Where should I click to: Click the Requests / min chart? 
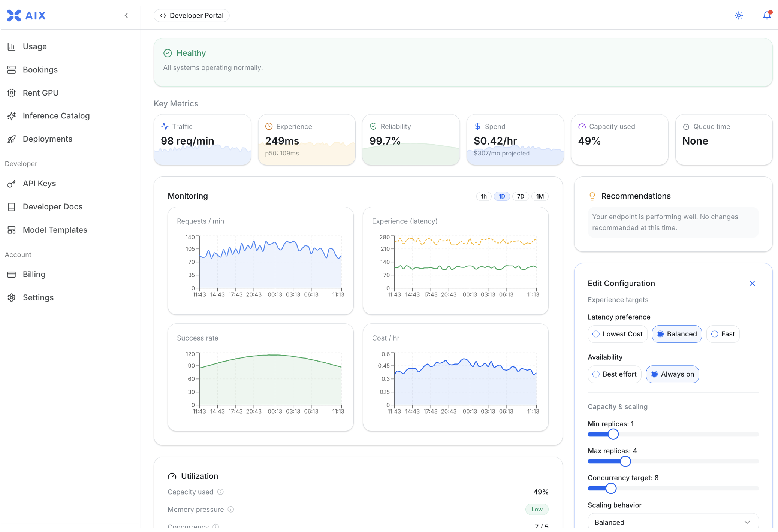260,261
